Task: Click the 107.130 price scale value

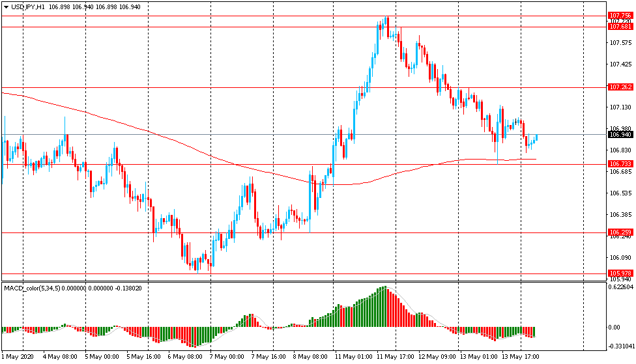Action: (x=620, y=107)
